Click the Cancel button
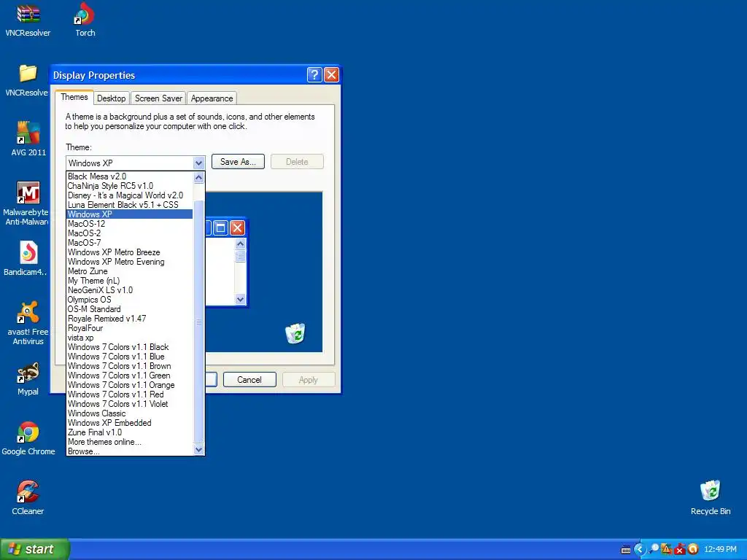The height and width of the screenshot is (560, 747). (x=249, y=379)
